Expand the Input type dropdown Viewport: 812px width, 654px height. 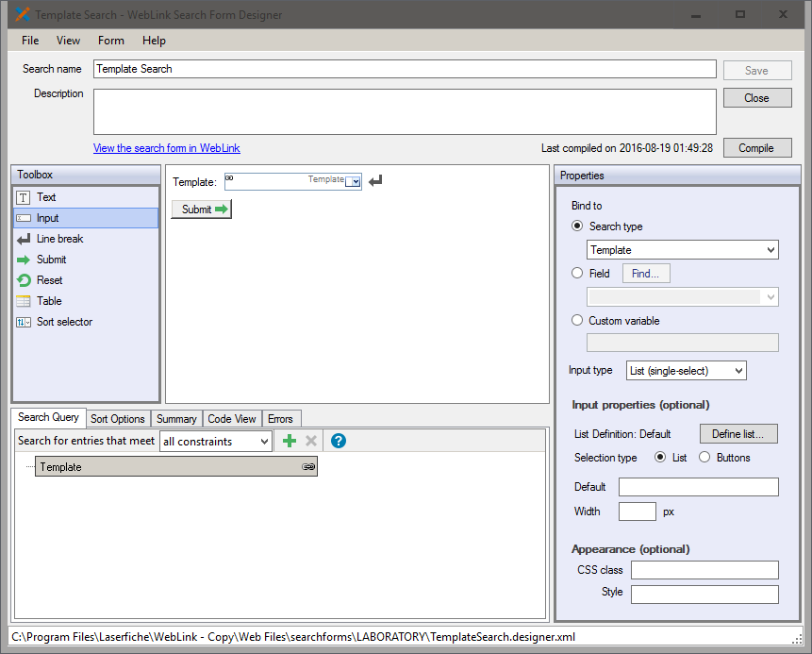coord(686,371)
